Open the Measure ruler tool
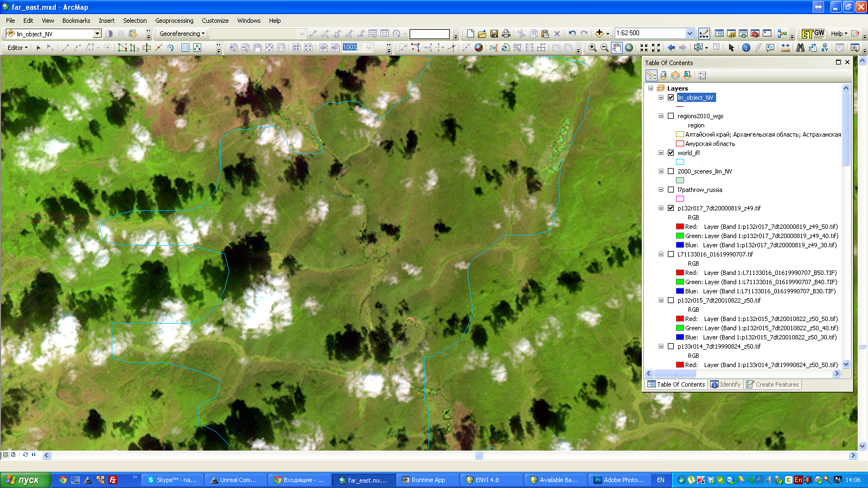This screenshot has height=488, width=868. click(785, 48)
